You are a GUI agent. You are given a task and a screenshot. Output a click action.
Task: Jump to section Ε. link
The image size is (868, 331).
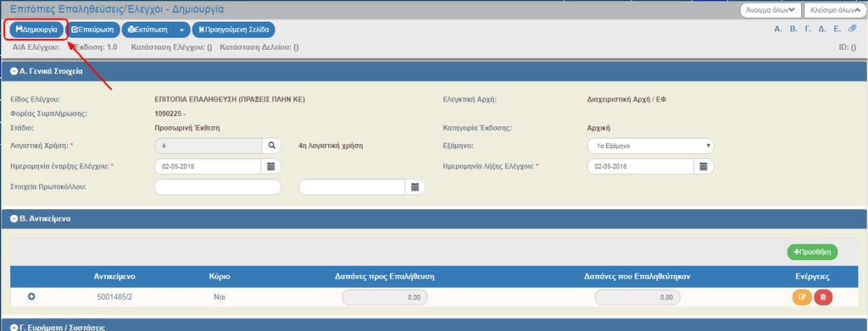(837, 29)
